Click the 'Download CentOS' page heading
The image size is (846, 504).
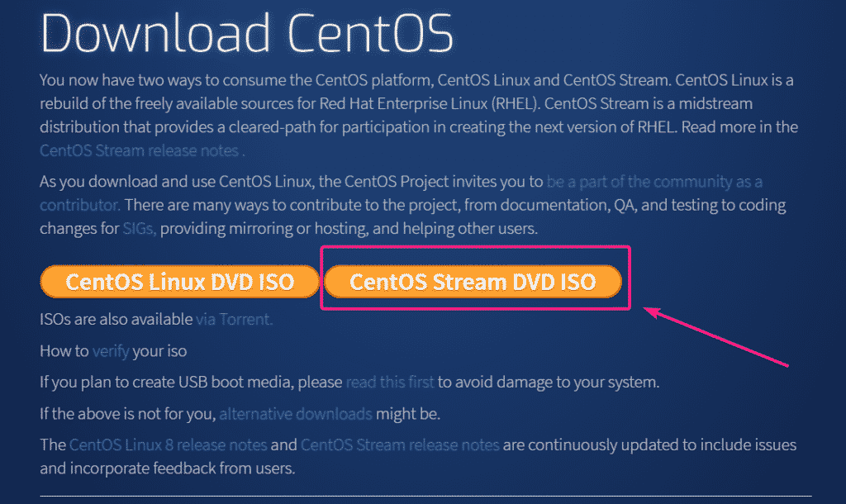[x=247, y=34]
